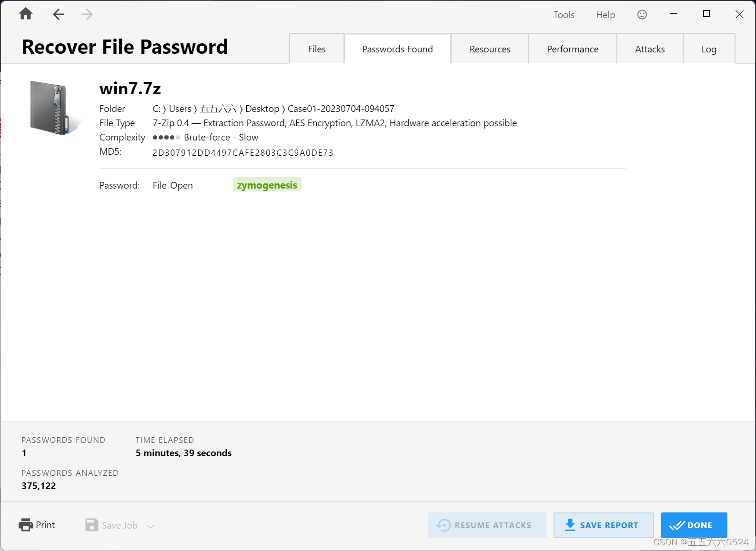Click the forward navigation arrow
The image size is (756, 551).
pyautogui.click(x=87, y=14)
